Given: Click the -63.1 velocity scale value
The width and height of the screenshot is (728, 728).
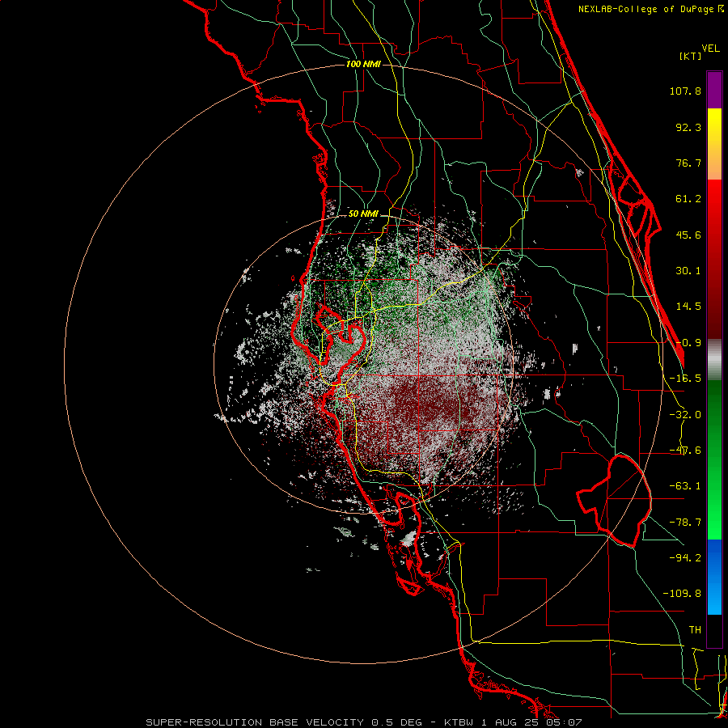Looking at the screenshot, I should coord(685,486).
